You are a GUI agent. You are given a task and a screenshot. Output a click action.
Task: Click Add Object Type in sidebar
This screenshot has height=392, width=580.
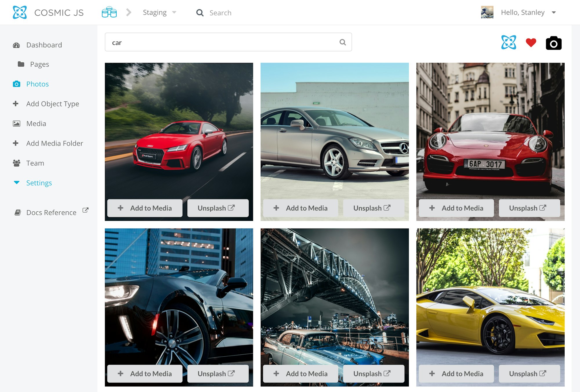pos(52,104)
